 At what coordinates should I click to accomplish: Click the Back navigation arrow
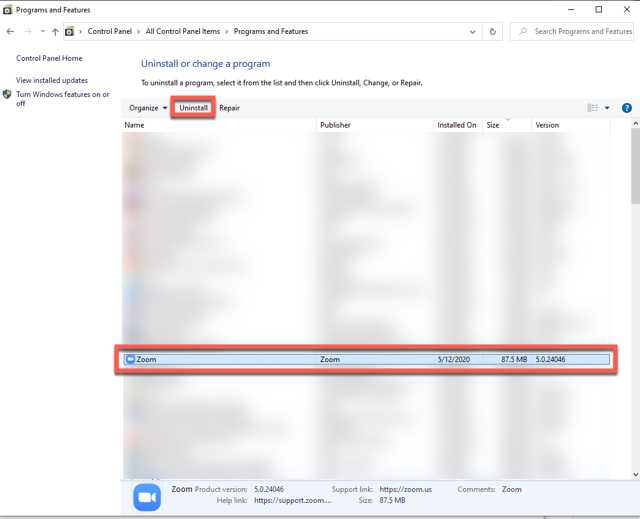(x=10, y=31)
